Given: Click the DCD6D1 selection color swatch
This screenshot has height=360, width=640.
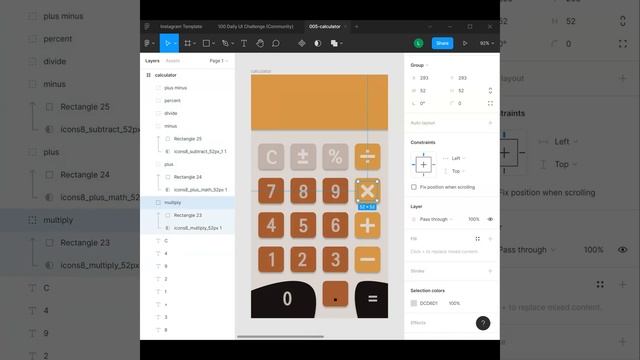Looking at the screenshot, I should pos(414,303).
